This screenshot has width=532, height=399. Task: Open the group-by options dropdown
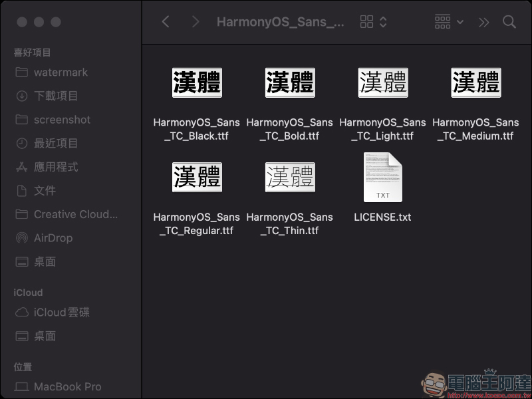pyautogui.click(x=449, y=22)
